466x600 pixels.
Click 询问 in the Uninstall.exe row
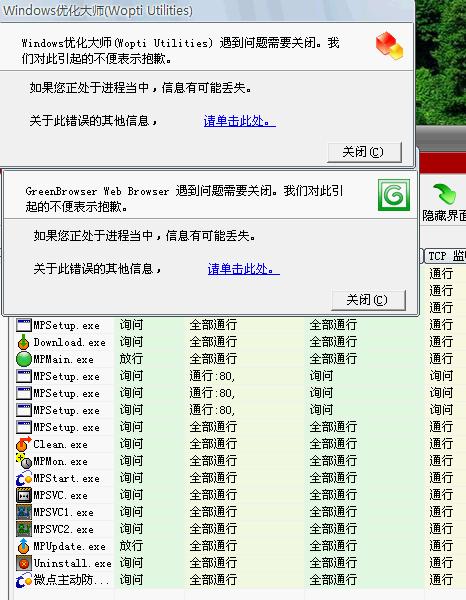[131, 563]
